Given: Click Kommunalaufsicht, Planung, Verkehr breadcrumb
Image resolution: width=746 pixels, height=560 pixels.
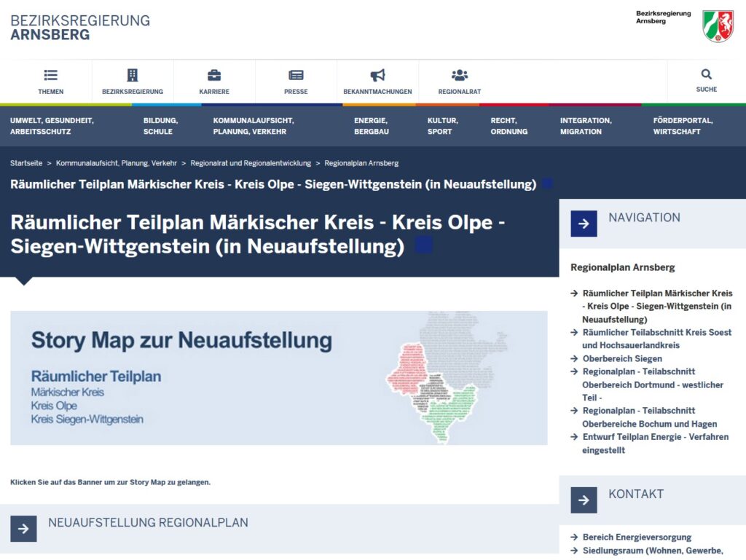Looking at the screenshot, I should (116, 163).
